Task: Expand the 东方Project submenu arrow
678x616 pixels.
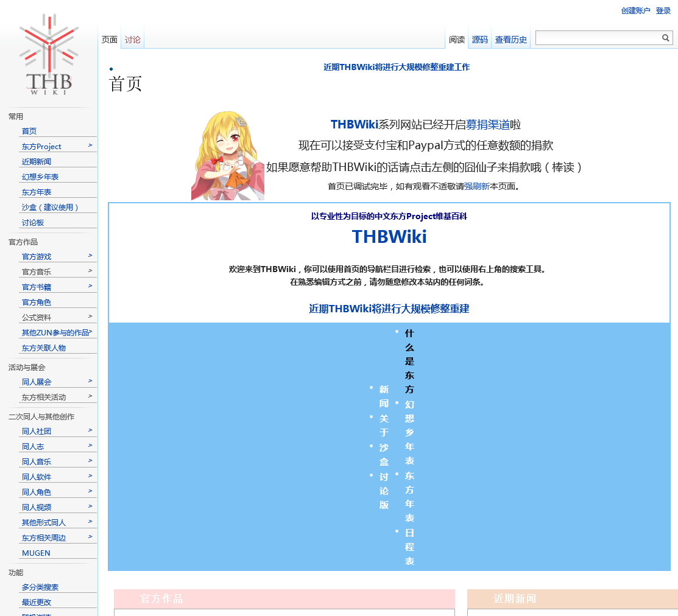Action: (x=90, y=145)
